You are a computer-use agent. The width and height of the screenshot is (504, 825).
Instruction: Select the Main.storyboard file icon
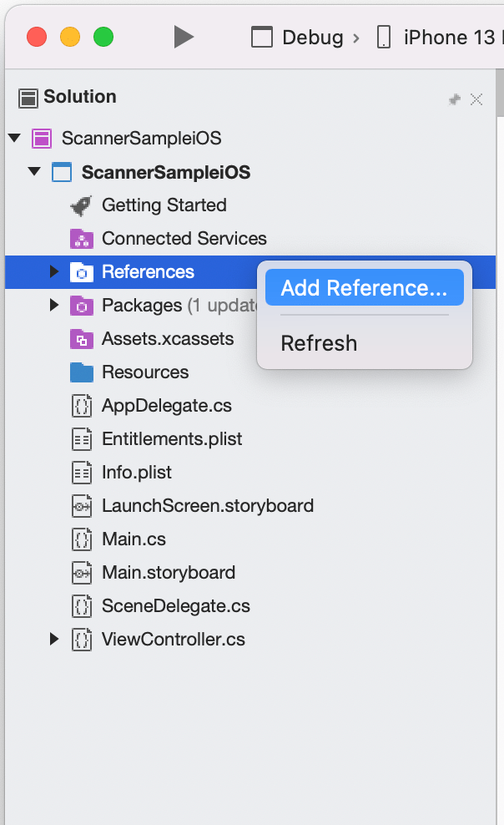pyautogui.click(x=81, y=573)
